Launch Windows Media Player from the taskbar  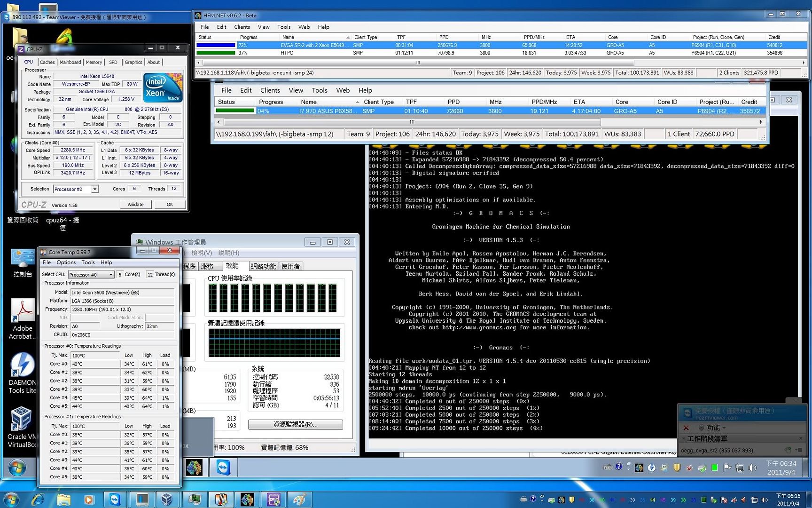click(89, 499)
